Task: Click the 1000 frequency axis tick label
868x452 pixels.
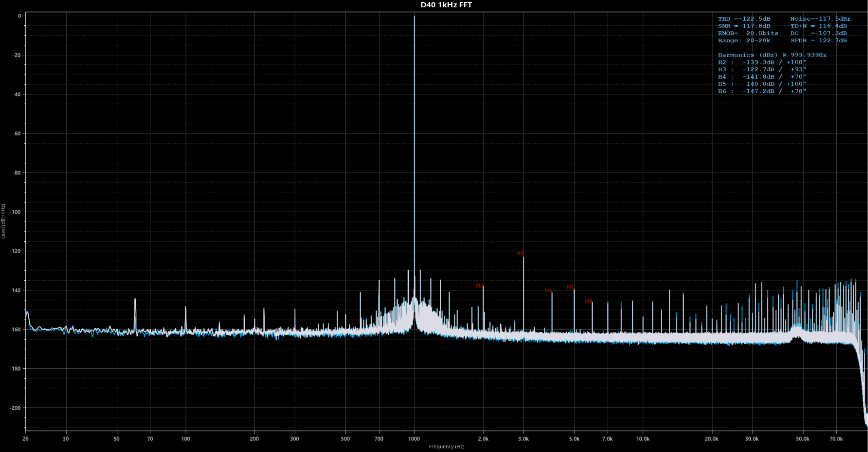Action: pos(414,439)
